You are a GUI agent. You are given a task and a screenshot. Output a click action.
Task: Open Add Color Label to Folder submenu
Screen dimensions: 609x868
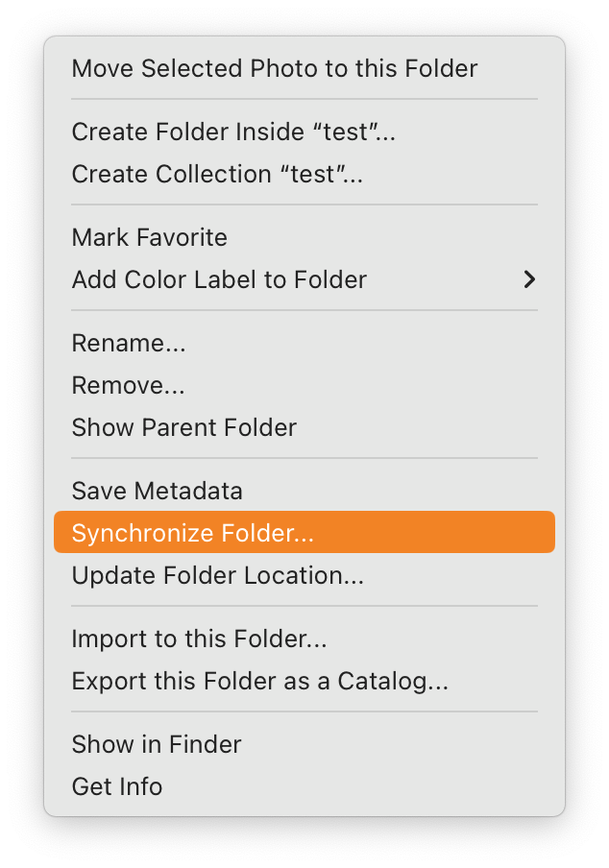[219, 280]
